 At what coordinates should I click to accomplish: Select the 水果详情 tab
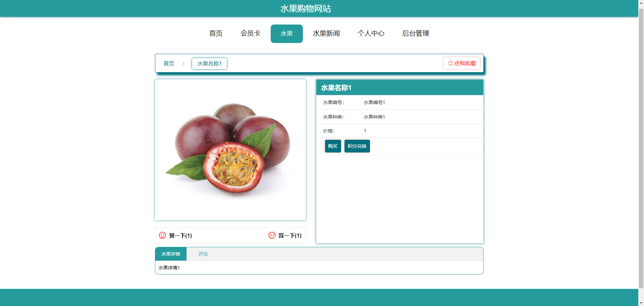(x=171, y=254)
